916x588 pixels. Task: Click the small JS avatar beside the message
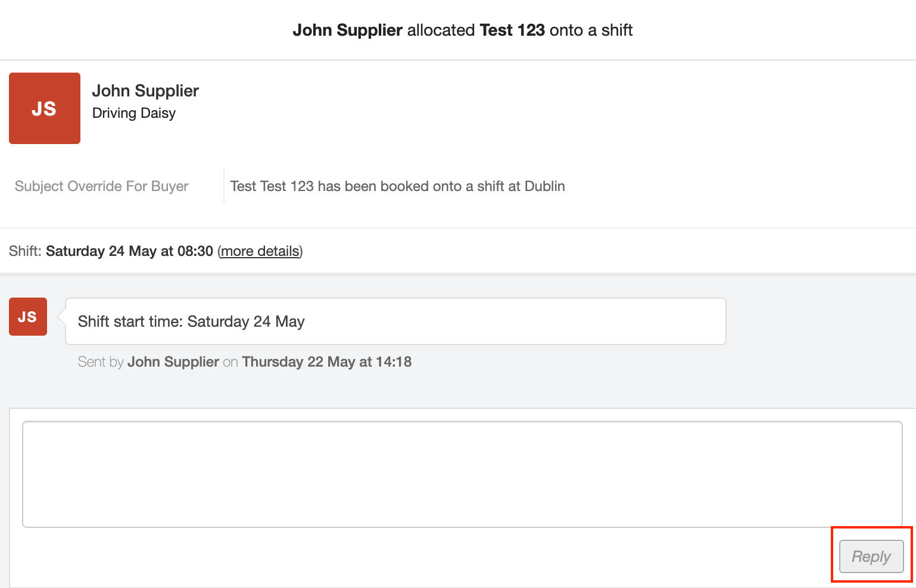(28, 317)
